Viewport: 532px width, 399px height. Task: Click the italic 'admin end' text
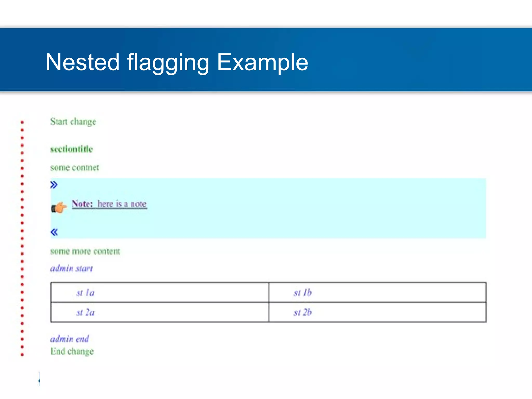click(70, 338)
